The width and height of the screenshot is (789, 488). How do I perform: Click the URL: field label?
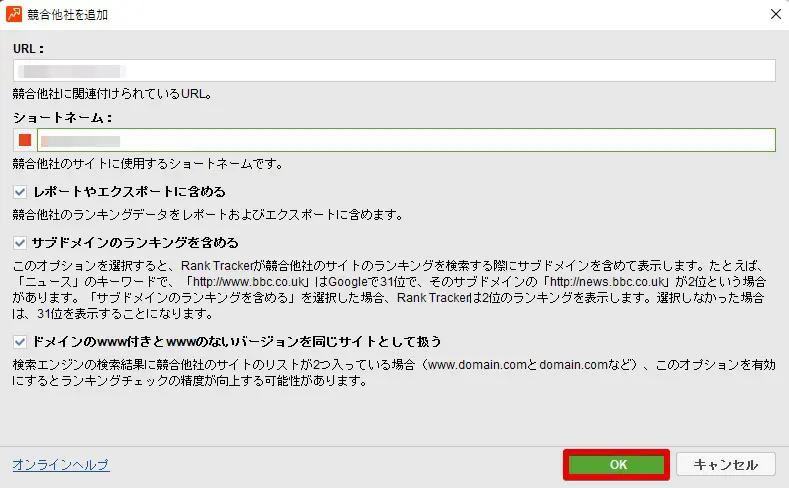[x=29, y=48]
